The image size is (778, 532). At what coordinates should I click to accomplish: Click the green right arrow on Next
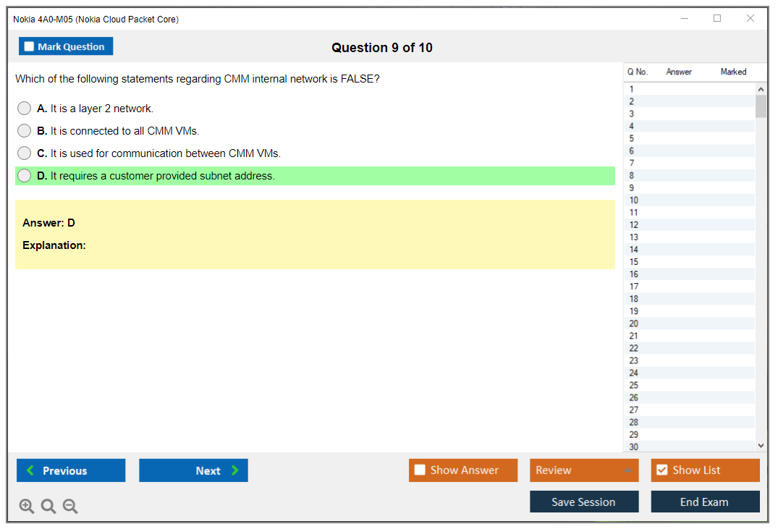click(235, 470)
